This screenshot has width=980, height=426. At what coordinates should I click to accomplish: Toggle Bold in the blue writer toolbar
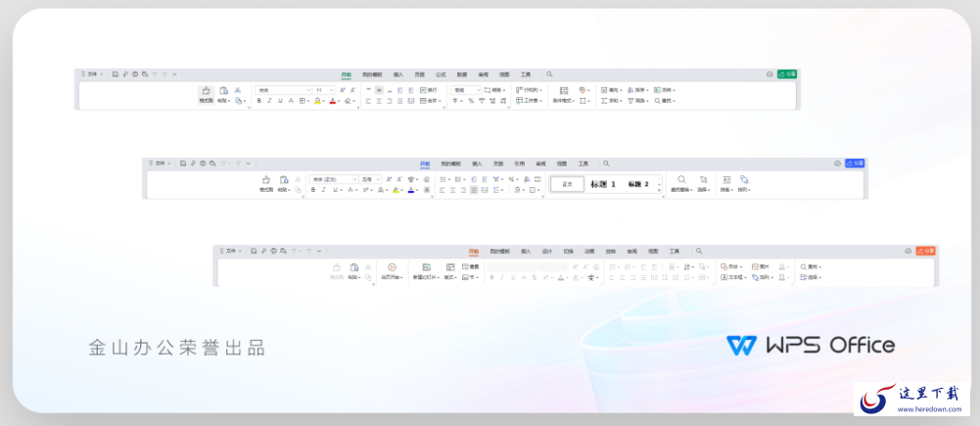[313, 190]
